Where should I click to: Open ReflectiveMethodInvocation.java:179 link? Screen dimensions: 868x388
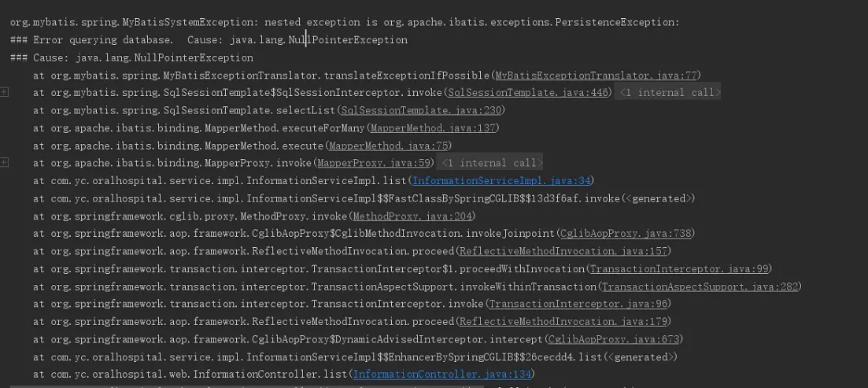coord(563,322)
